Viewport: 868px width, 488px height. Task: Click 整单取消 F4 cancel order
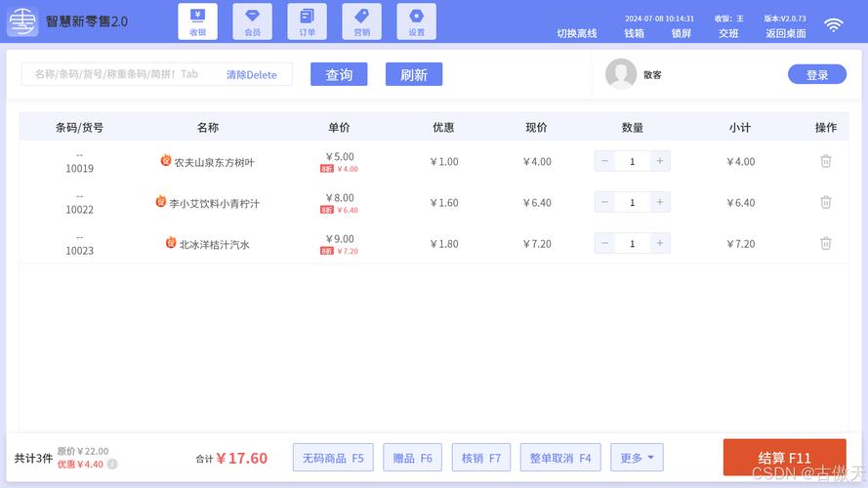tap(560, 458)
